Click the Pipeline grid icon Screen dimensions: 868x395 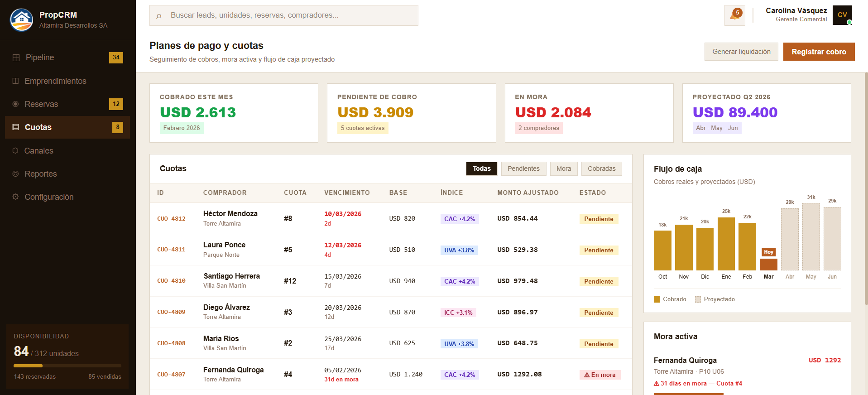click(x=16, y=58)
